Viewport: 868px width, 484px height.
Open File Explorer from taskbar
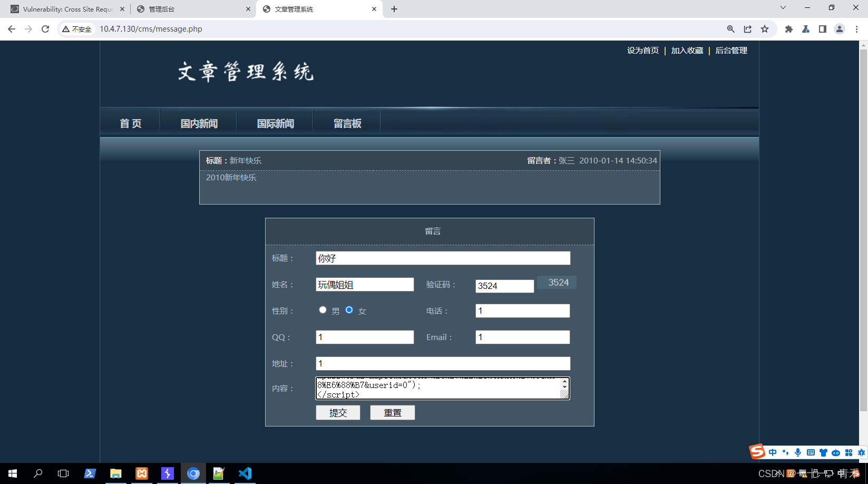coord(115,473)
